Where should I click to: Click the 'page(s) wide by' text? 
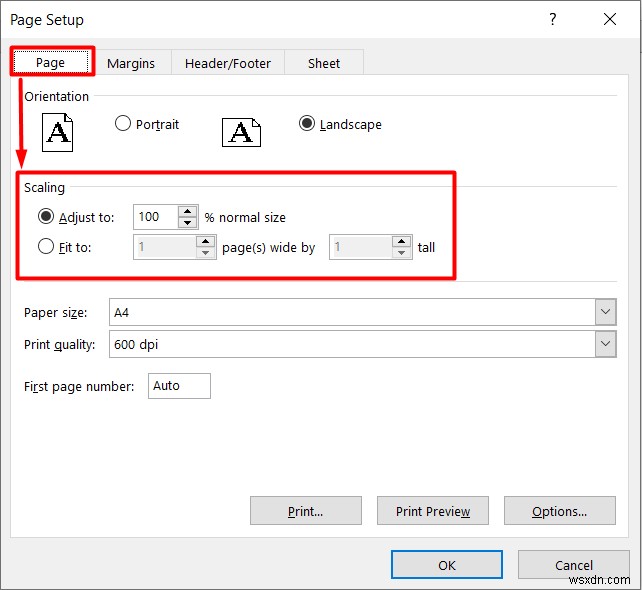point(269,248)
